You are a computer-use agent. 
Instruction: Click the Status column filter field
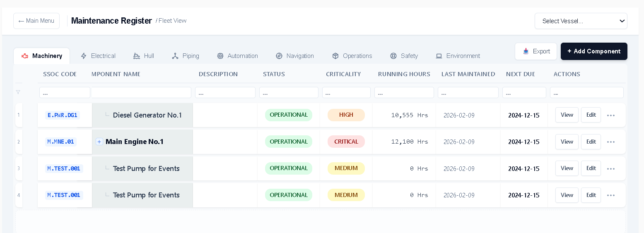coord(289,93)
